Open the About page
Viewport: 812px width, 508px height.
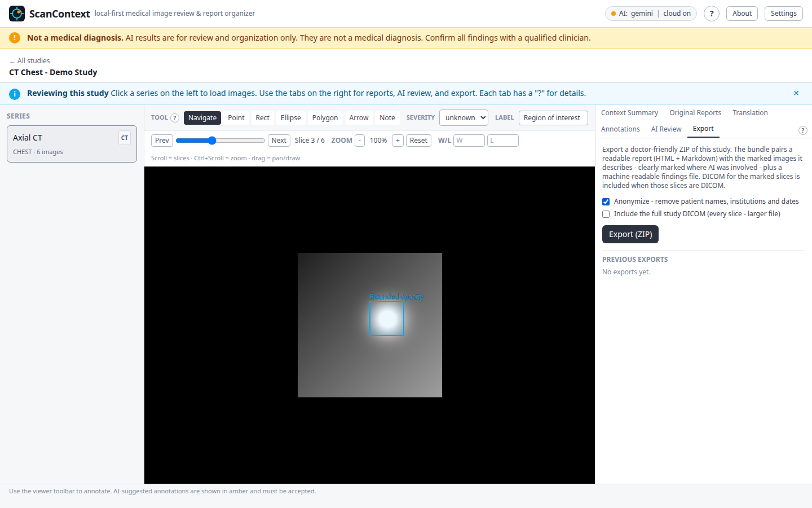742,14
